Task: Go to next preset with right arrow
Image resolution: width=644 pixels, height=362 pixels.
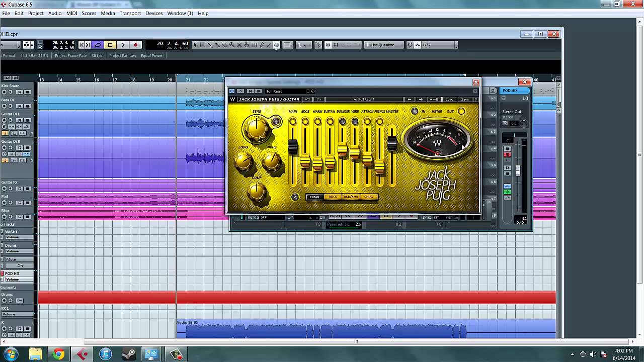Action: click(x=421, y=99)
